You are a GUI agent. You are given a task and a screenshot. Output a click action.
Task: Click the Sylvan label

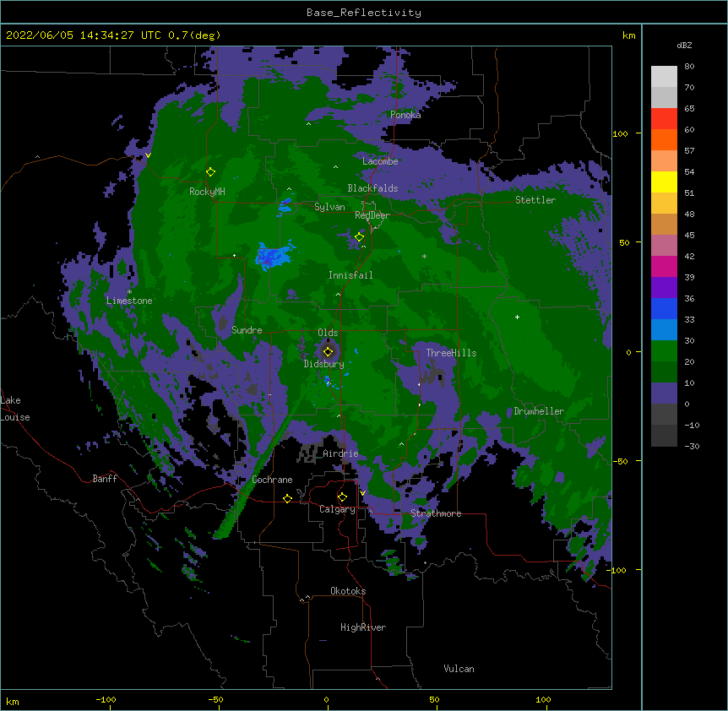coord(329,207)
